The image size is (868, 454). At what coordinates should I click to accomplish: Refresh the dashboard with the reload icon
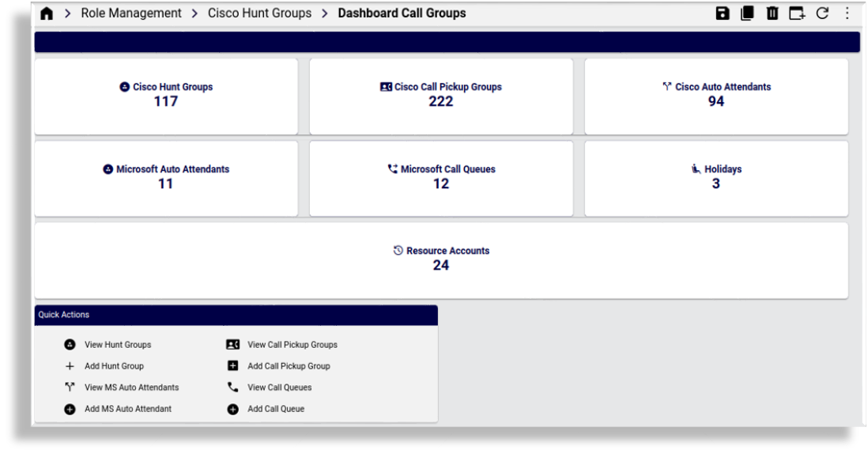(823, 13)
